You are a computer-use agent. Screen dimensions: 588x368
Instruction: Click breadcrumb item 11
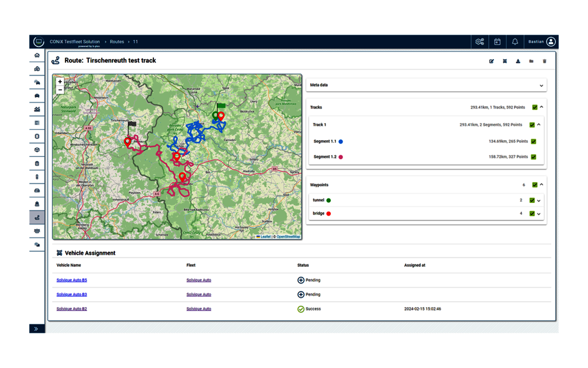tap(136, 41)
